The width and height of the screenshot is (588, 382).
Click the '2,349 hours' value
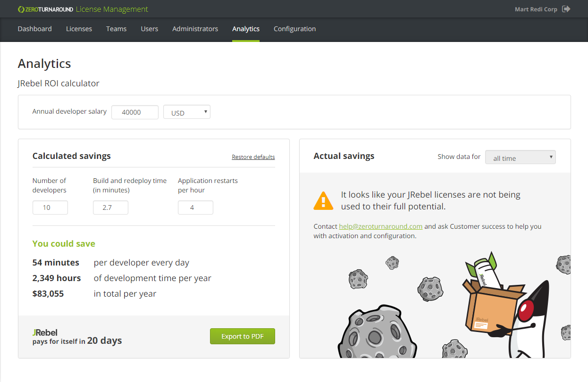tap(57, 278)
